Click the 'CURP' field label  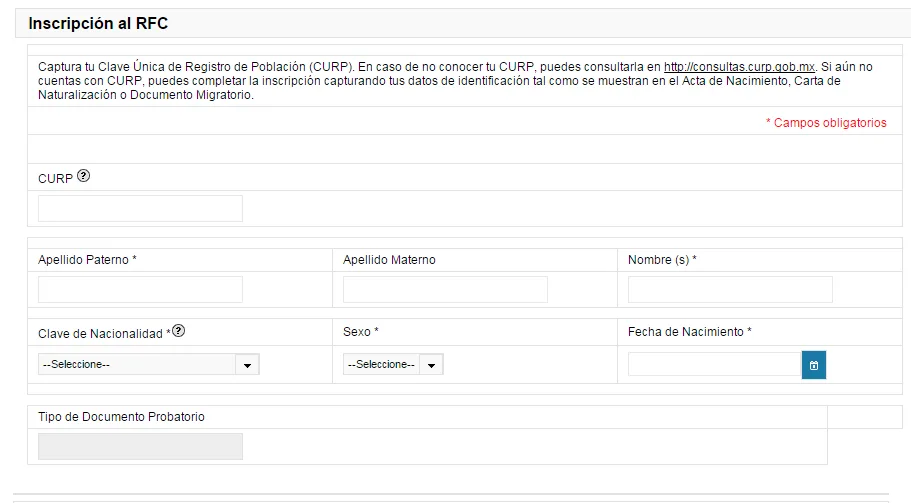coord(55,179)
